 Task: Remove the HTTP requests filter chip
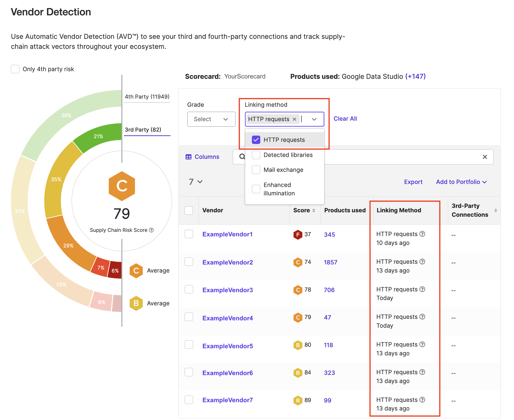tap(294, 119)
